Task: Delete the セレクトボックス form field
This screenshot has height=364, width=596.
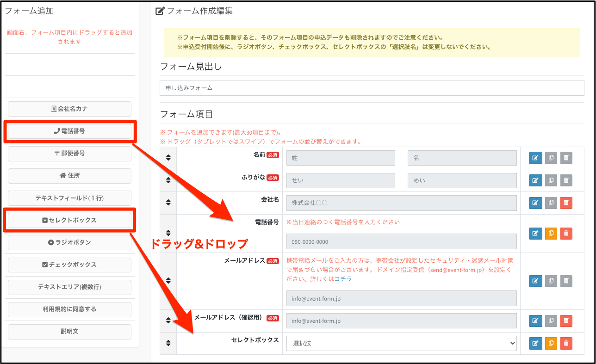Action: [x=566, y=343]
